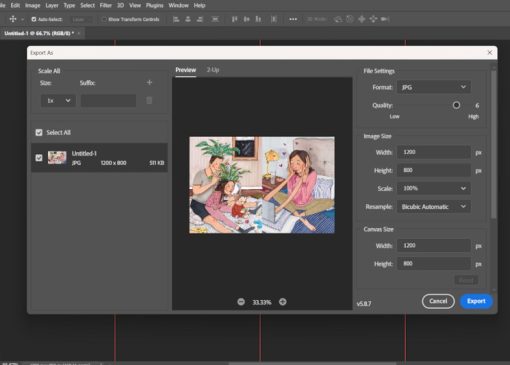Open the Type menu
Screen dimensions: 510x365
pyautogui.click(x=69, y=5)
